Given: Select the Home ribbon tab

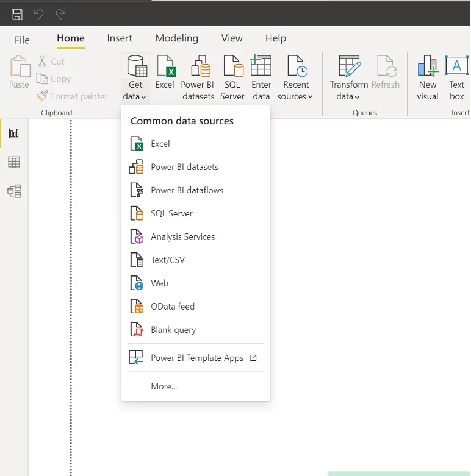Looking at the screenshot, I should tap(71, 38).
